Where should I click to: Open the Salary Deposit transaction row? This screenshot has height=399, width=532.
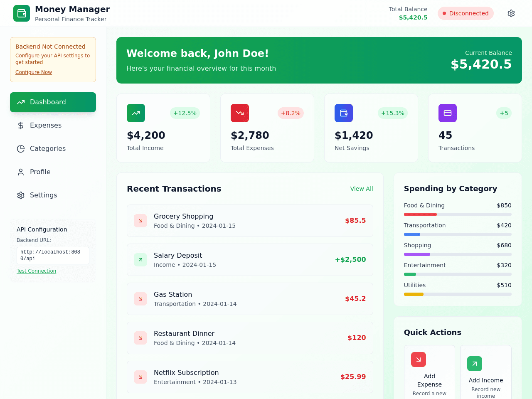pyautogui.click(x=250, y=260)
